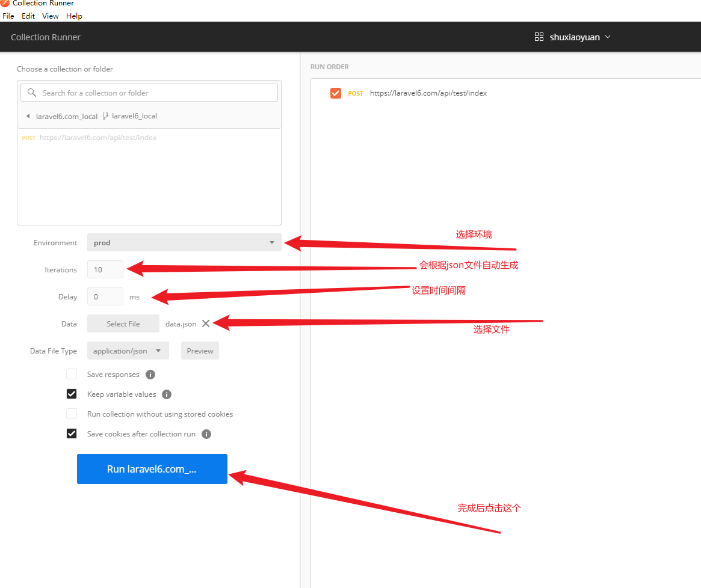Click the Iterations input showing 10
The height and width of the screenshot is (588, 701).
(x=105, y=269)
